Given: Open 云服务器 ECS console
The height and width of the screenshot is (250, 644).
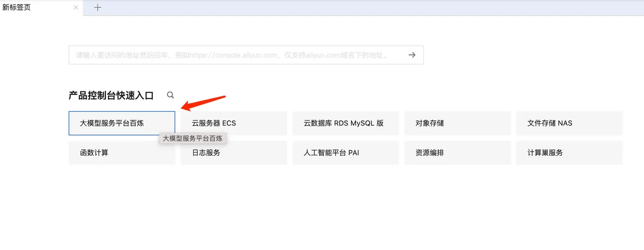Looking at the screenshot, I should tap(234, 123).
